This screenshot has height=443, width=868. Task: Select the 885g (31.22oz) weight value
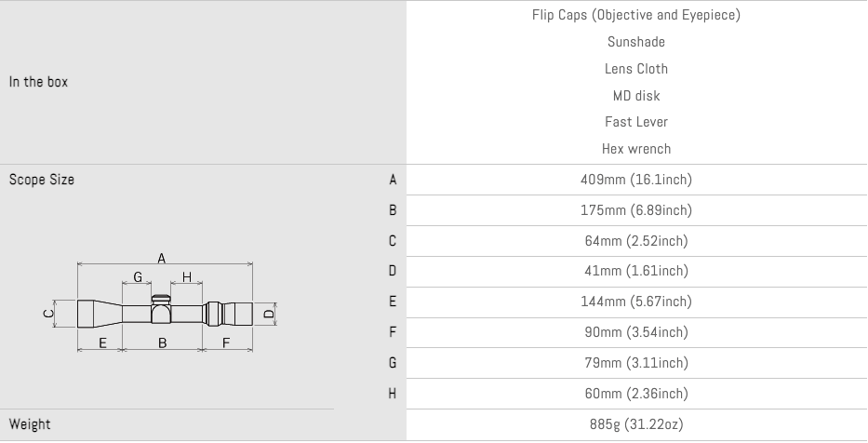636,424
